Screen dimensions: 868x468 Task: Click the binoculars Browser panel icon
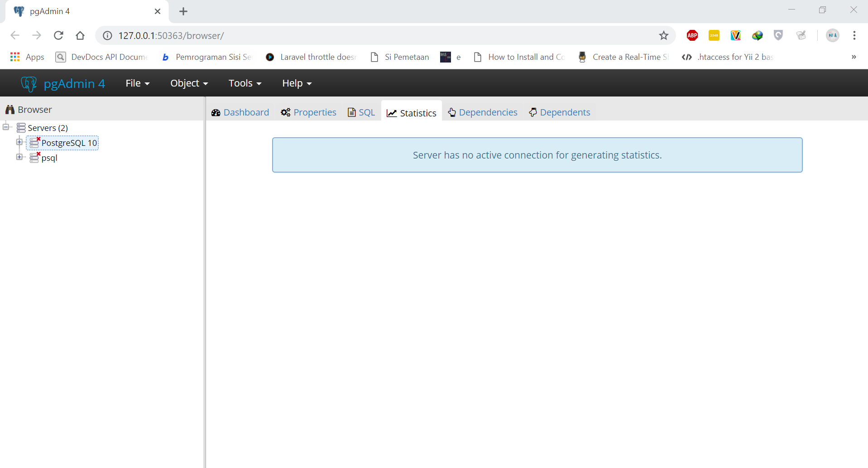pos(10,109)
